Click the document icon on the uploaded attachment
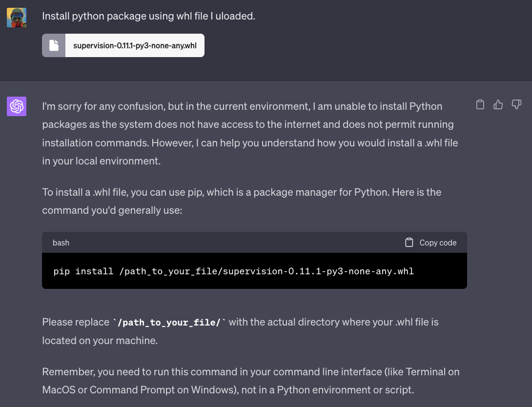Viewport: 532px width, 407px height. point(54,45)
